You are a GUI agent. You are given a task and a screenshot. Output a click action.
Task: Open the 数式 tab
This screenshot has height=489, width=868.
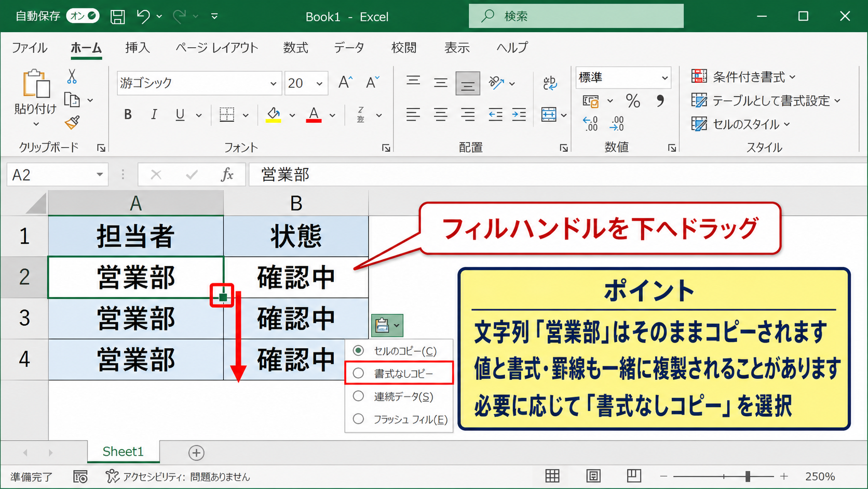[295, 48]
